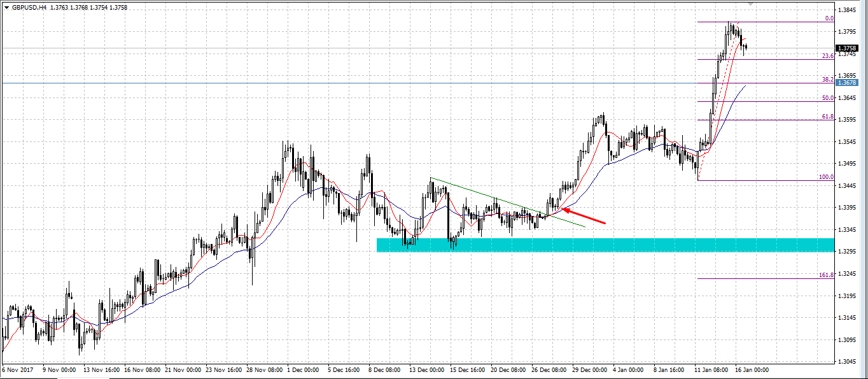
Task: Click the 1.3645 price scale value
Action: [847, 98]
